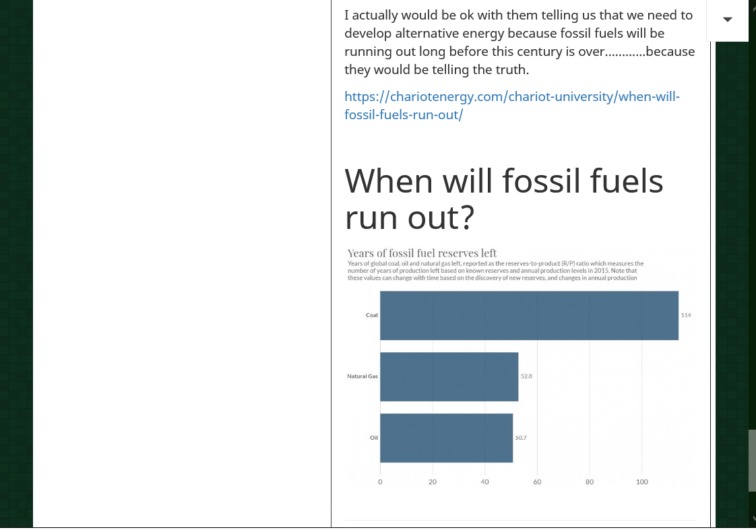Open the chariotenergy.com fossil fuels link
The width and height of the screenshot is (756, 532).
click(511, 105)
